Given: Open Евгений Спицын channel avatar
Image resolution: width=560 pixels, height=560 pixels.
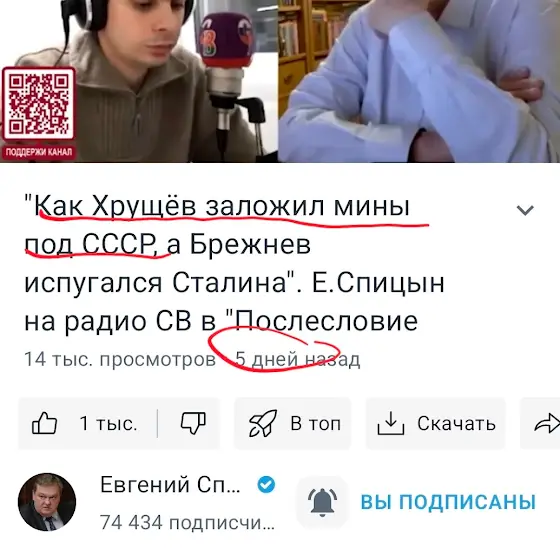Looking at the screenshot, I should [47, 502].
